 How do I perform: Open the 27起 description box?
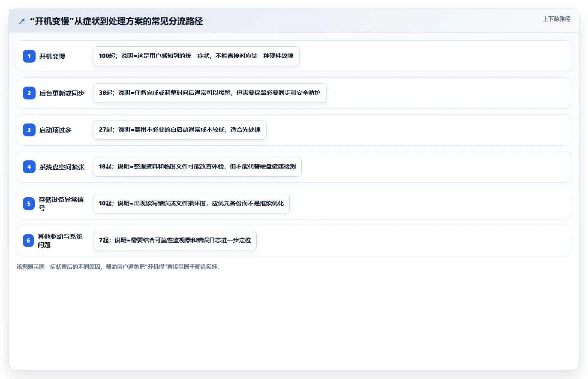tap(180, 130)
